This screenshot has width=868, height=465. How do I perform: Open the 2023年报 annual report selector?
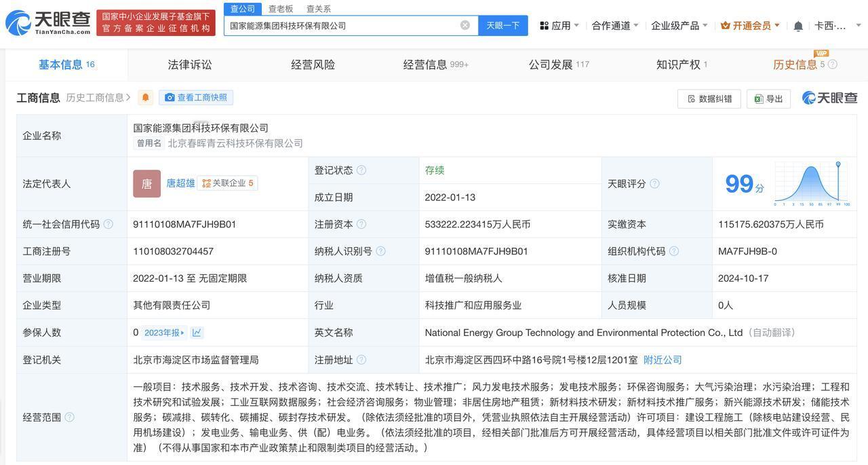pyautogui.click(x=165, y=333)
